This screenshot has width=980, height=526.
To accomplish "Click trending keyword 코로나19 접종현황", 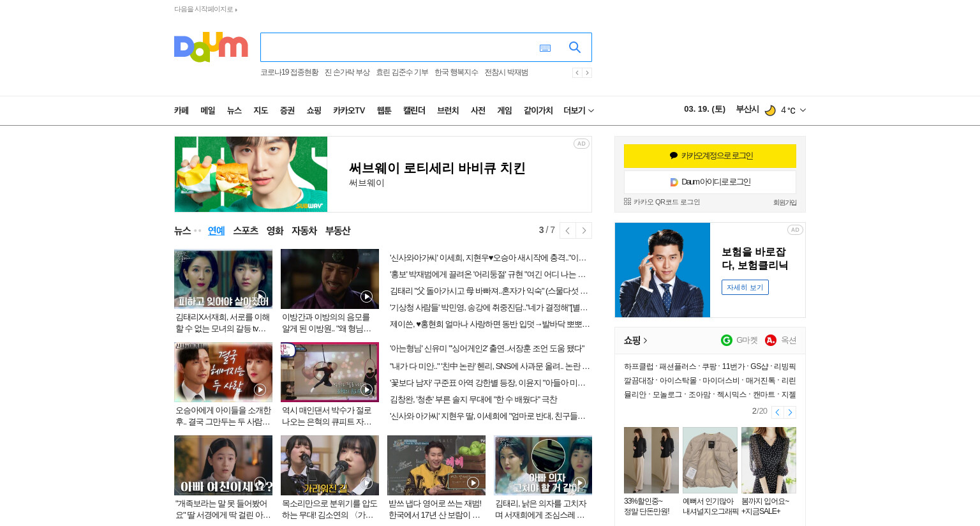I will [289, 72].
